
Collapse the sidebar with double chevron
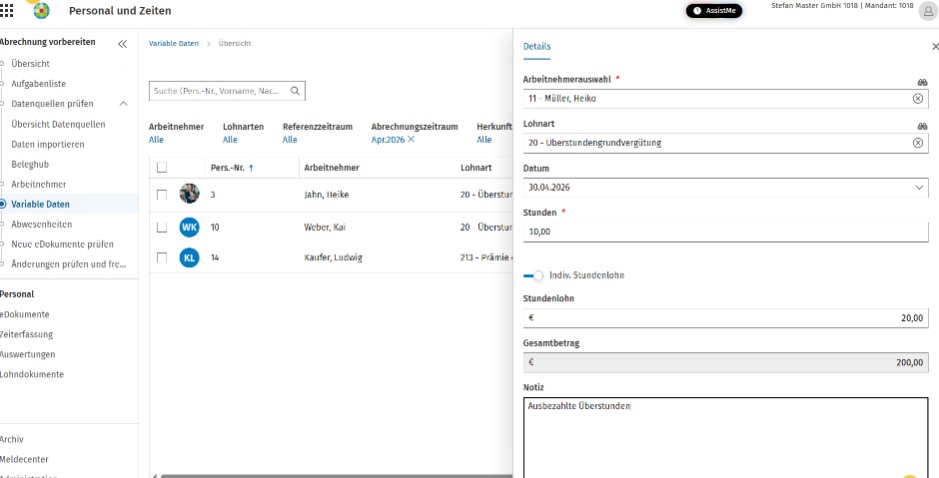tap(123, 44)
